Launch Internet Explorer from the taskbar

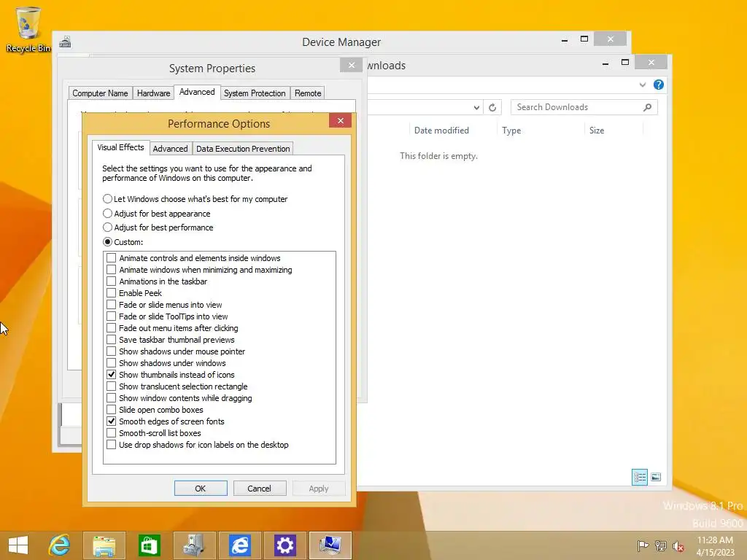60,545
